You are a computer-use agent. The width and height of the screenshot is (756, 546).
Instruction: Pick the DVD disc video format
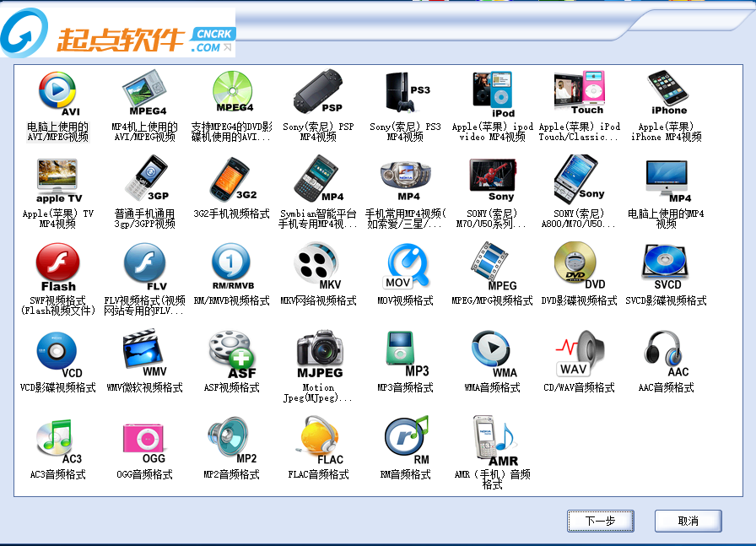[x=579, y=266]
